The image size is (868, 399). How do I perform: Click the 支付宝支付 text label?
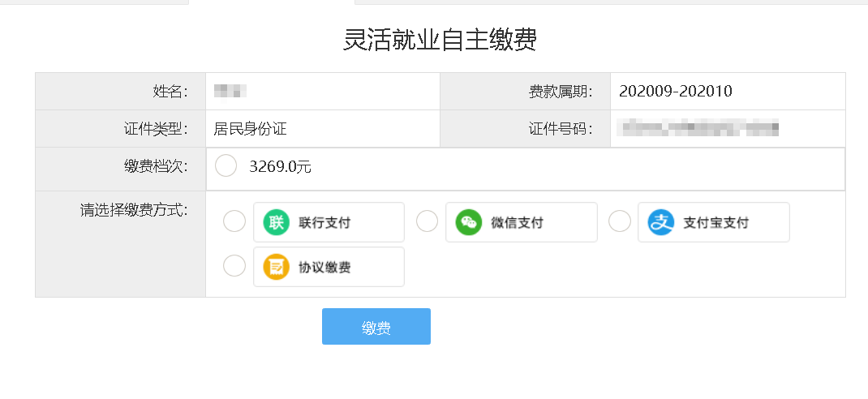click(715, 222)
